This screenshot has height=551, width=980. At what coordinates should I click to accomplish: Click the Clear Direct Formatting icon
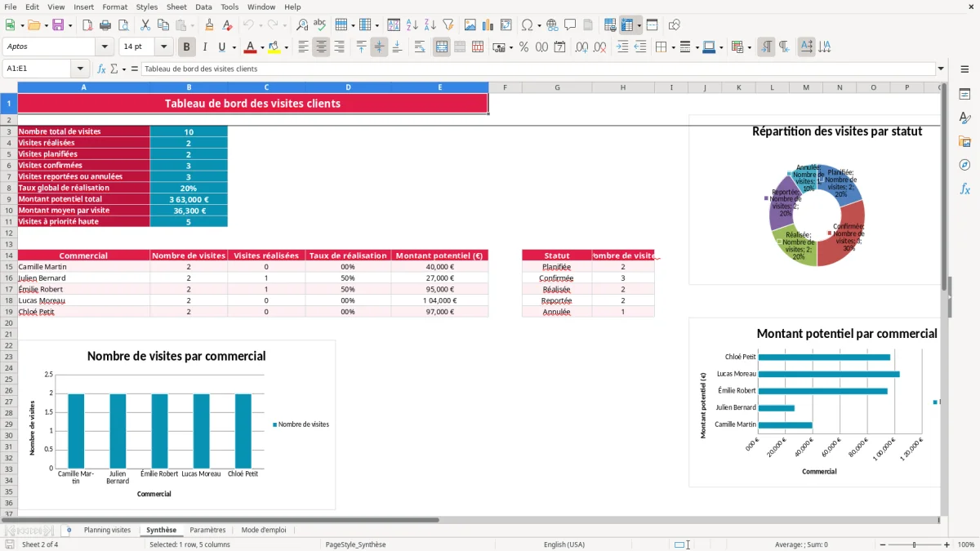click(x=227, y=25)
